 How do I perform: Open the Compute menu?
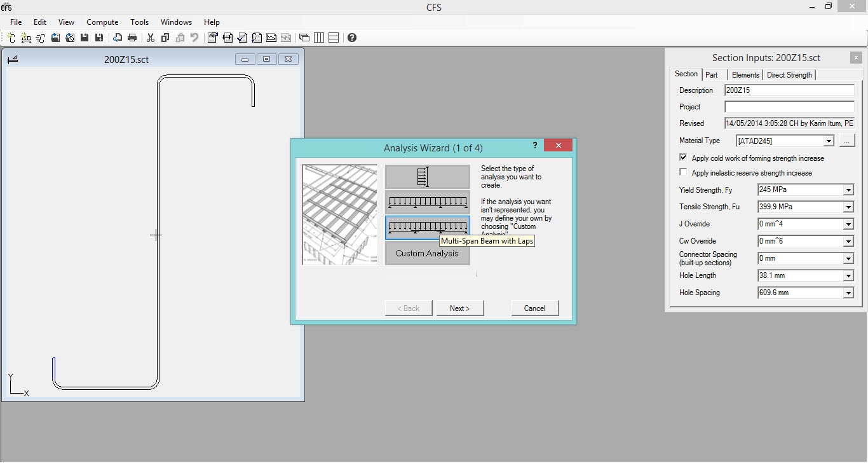click(102, 22)
